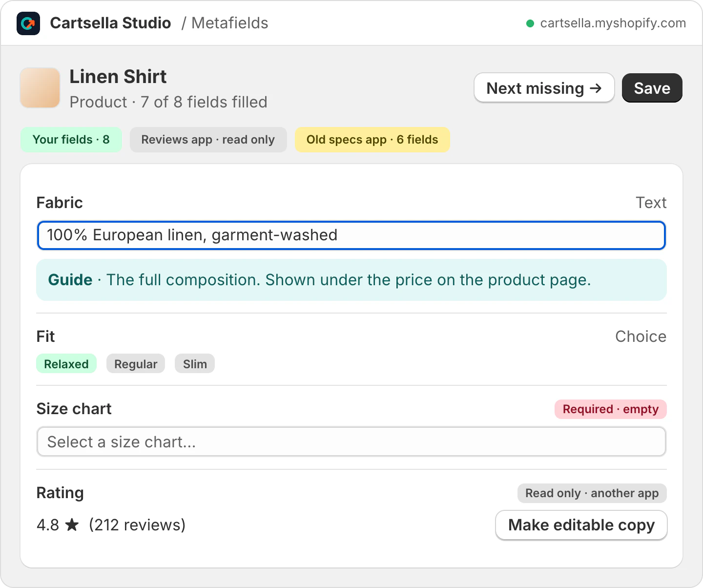703x588 pixels.
Task: Click the green store status dot
Action: point(530,23)
